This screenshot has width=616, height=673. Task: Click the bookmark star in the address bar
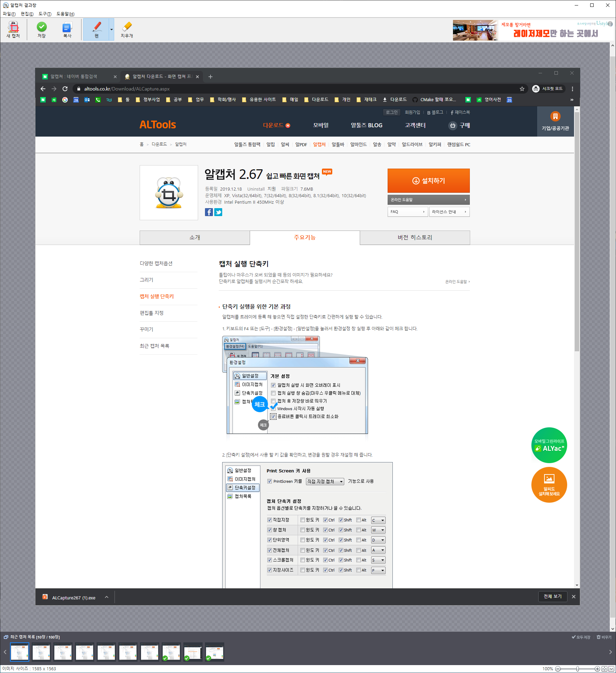click(522, 89)
